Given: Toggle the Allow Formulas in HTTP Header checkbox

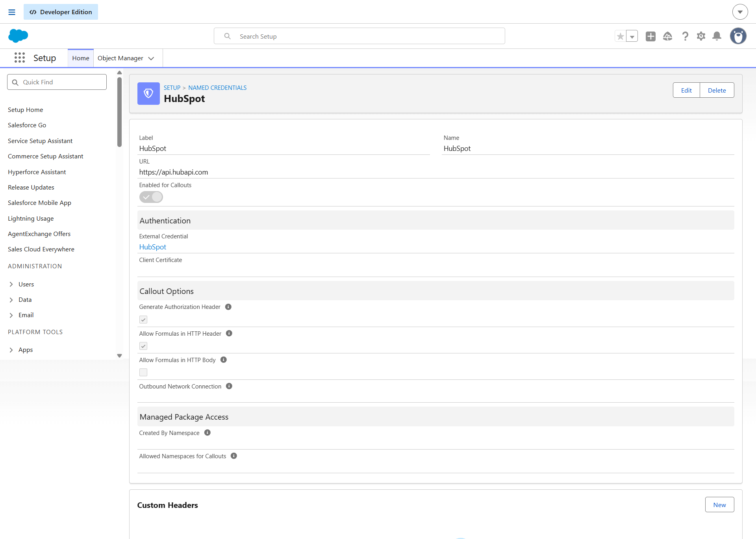Looking at the screenshot, I should (143, 346).
